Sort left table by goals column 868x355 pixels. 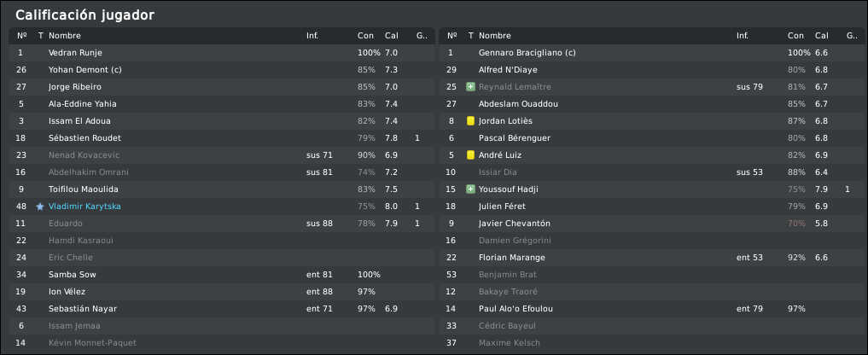tap(420, 36)
